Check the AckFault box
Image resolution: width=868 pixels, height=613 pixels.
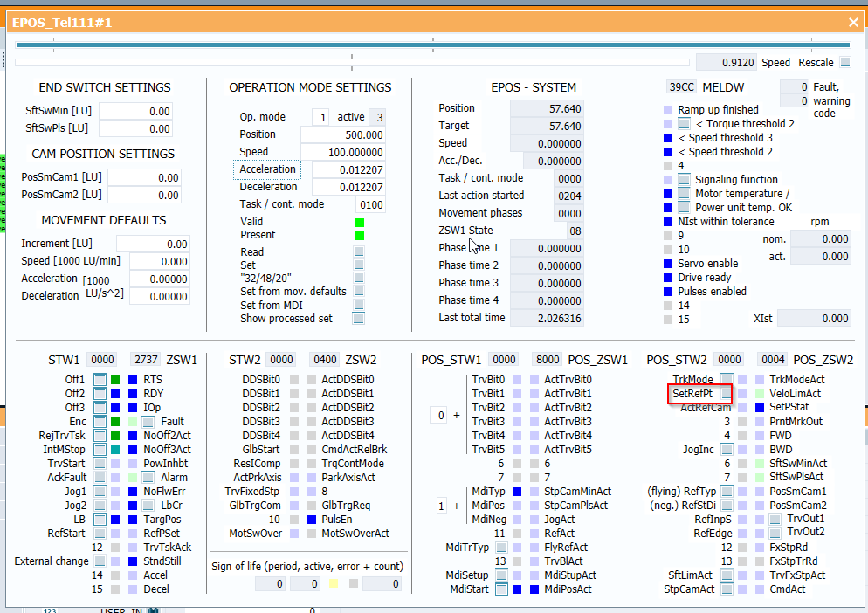click(x=100, y=478)
